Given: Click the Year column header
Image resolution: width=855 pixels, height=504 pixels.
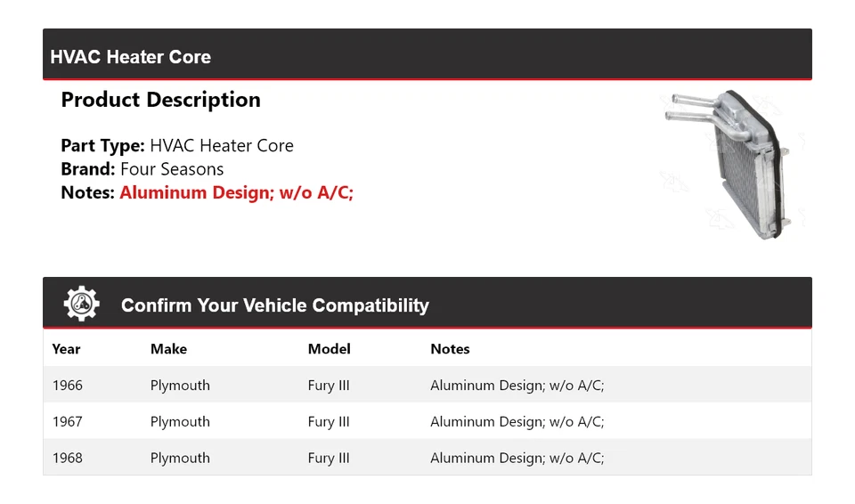Looking at the screenshot, I should (x=66, y=349).
